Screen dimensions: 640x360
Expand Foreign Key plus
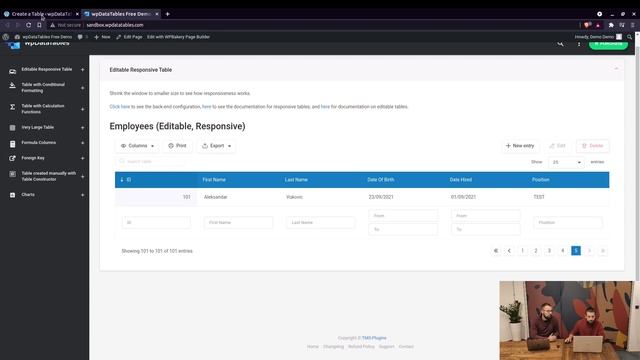82,158
